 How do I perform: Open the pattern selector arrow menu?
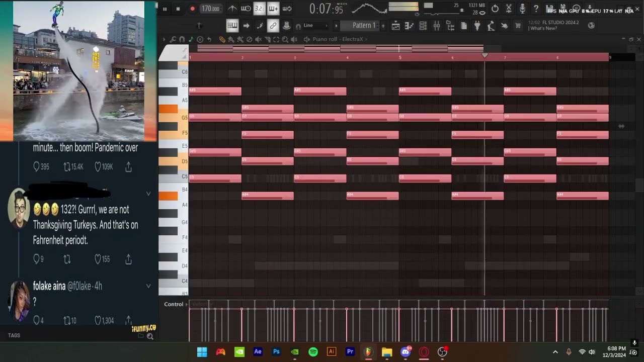coord(336,26)
